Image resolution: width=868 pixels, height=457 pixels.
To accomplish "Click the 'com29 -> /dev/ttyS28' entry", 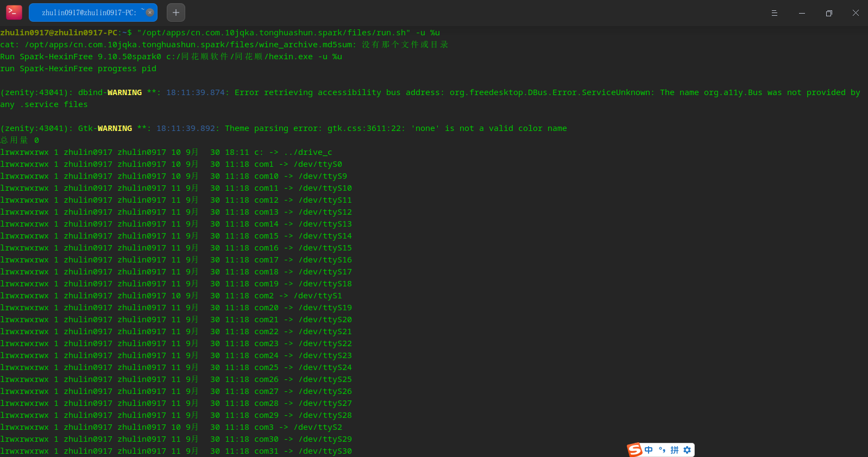I will coord(303,415).
